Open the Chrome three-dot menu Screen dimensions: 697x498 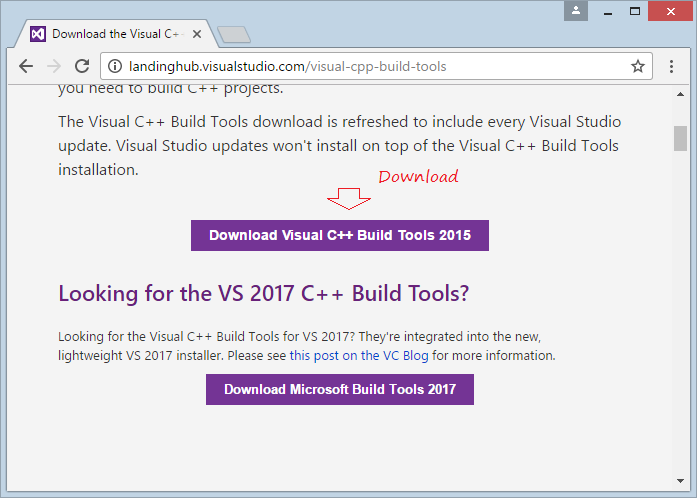pyautogui.click(x=671, y=66)
